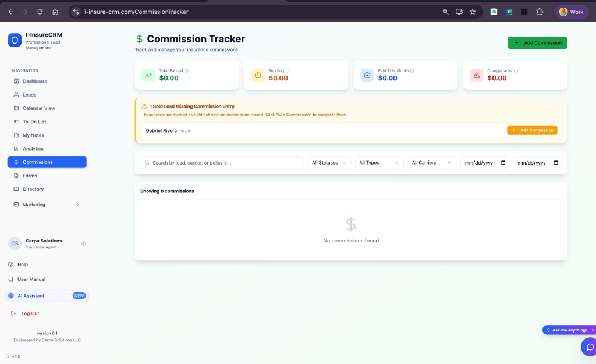This screenshot has height=364, width=596.
Task: Click the I-InsureCRM shield logo
Action: (x=15, y=40)
